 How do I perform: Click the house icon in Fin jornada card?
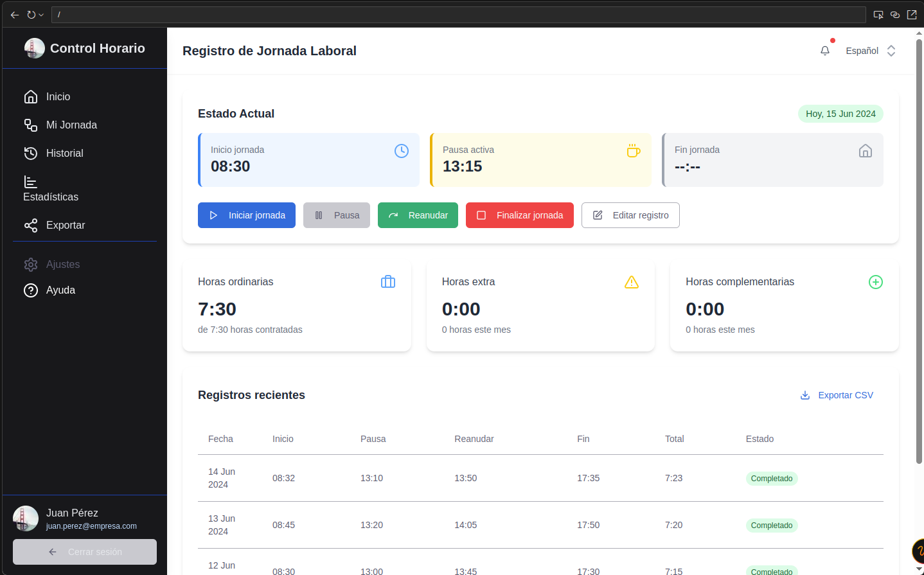click(866, 151)
